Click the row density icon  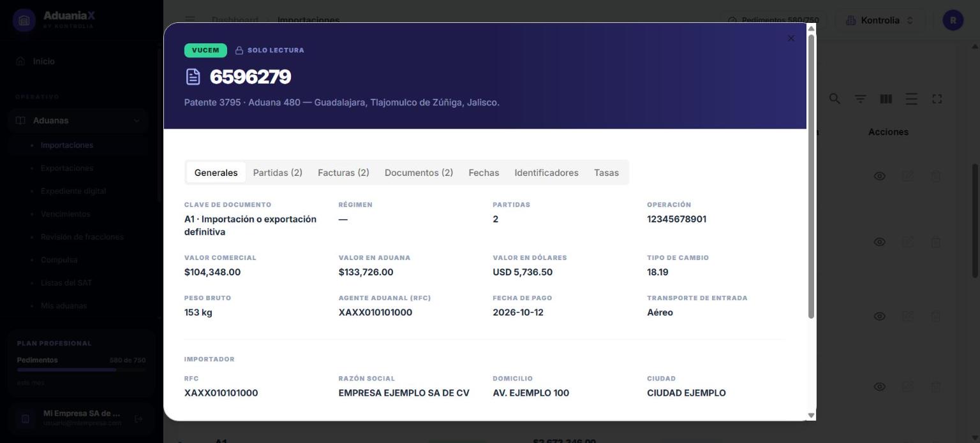tap(911, 99)
